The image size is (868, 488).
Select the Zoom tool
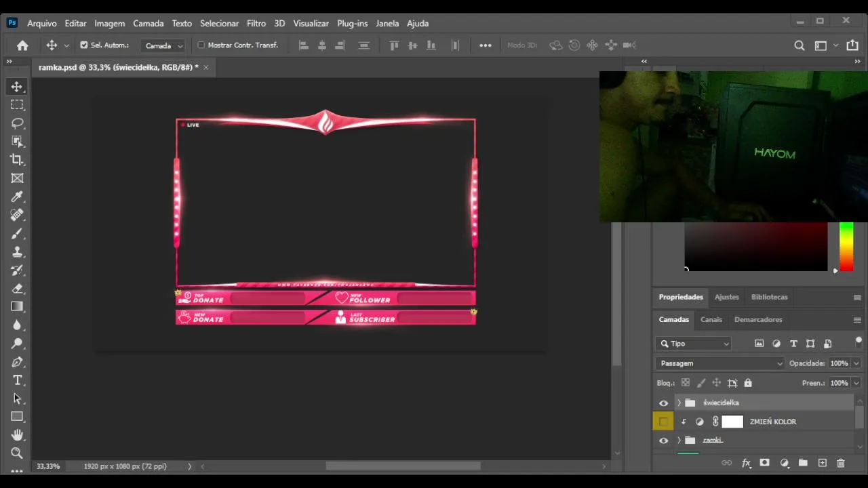tap(17, 453)
